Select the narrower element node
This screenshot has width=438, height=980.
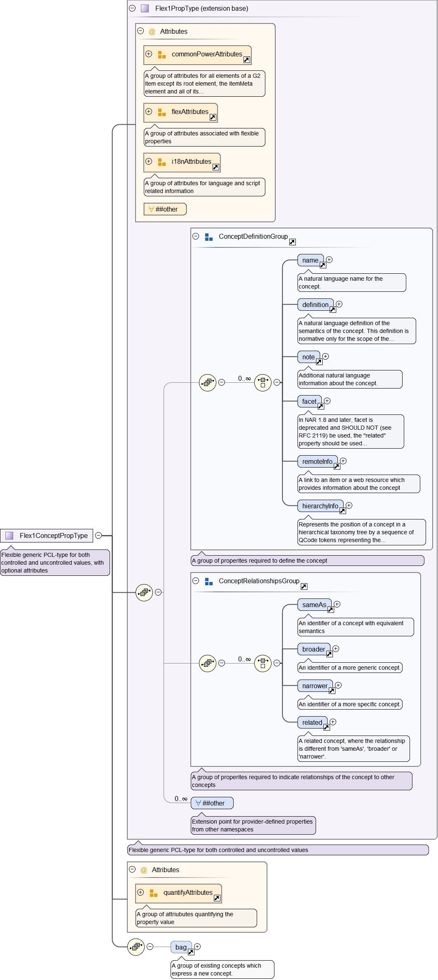click(314, 686)
